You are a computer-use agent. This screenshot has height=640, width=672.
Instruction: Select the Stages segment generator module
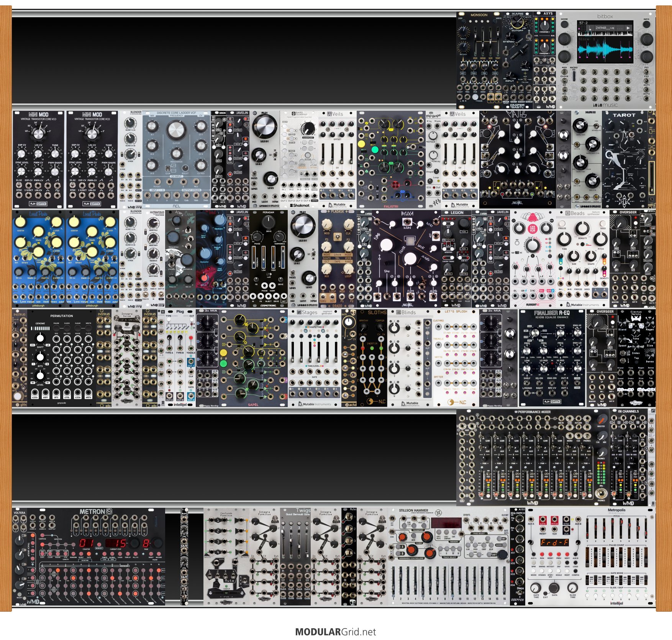pos(315,358)
